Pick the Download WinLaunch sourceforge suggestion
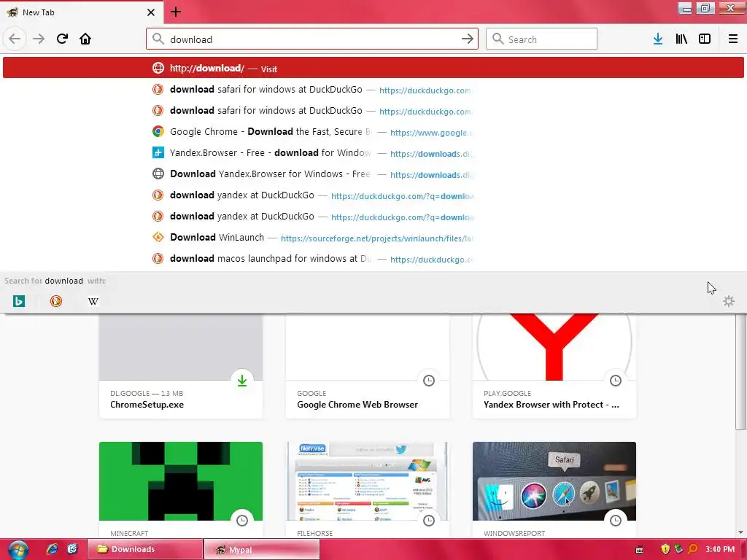Image resolution: width=747 pixels, height=560 pixels. [373, 237]
